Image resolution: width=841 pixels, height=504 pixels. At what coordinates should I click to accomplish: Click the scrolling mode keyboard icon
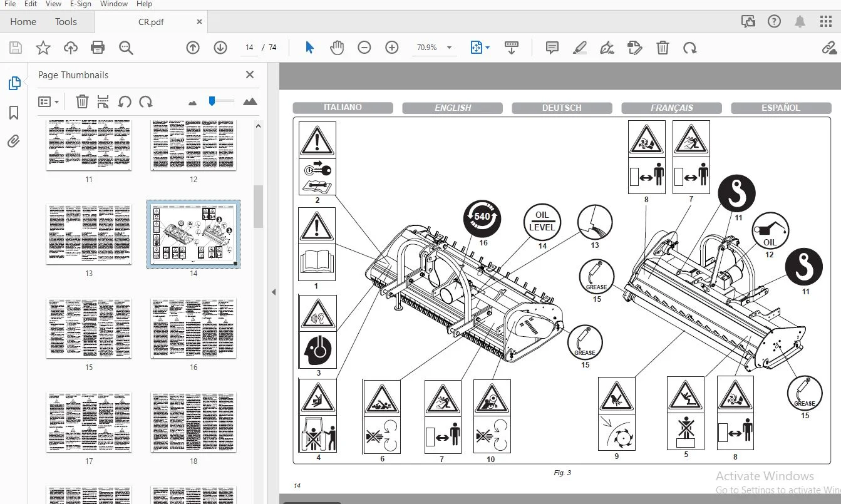512,48
